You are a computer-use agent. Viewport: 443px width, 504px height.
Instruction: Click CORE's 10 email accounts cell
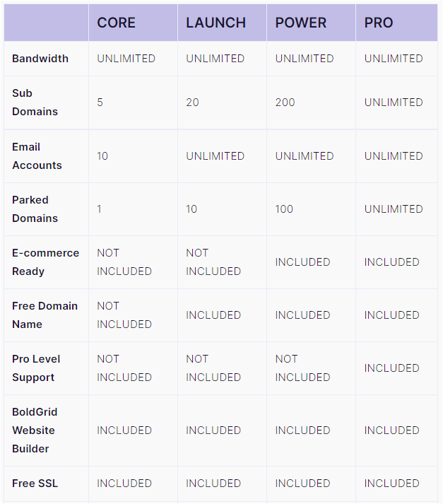tap(102, 156)
